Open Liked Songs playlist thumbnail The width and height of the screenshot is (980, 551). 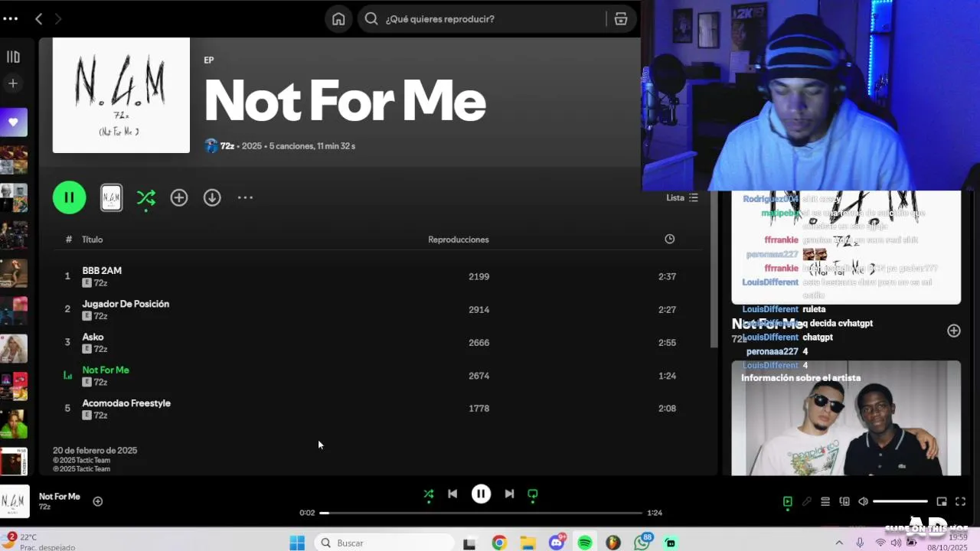tap(13, 122)
